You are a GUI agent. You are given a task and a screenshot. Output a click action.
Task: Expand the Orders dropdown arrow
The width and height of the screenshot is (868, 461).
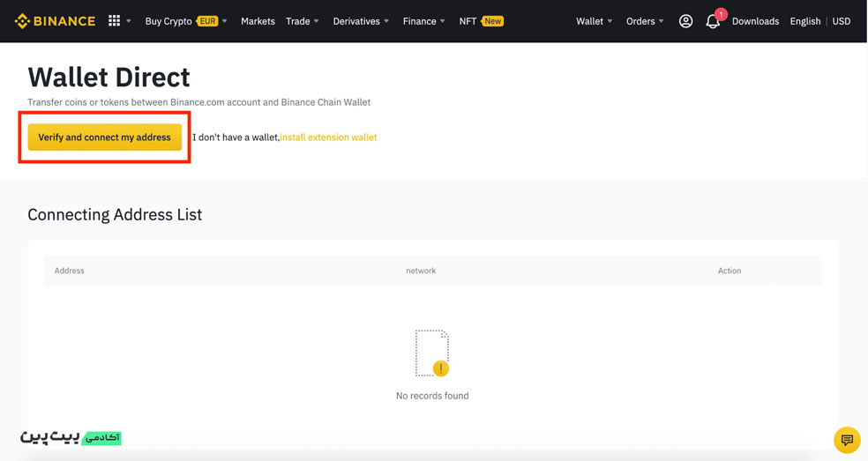(x=661, y=21)
